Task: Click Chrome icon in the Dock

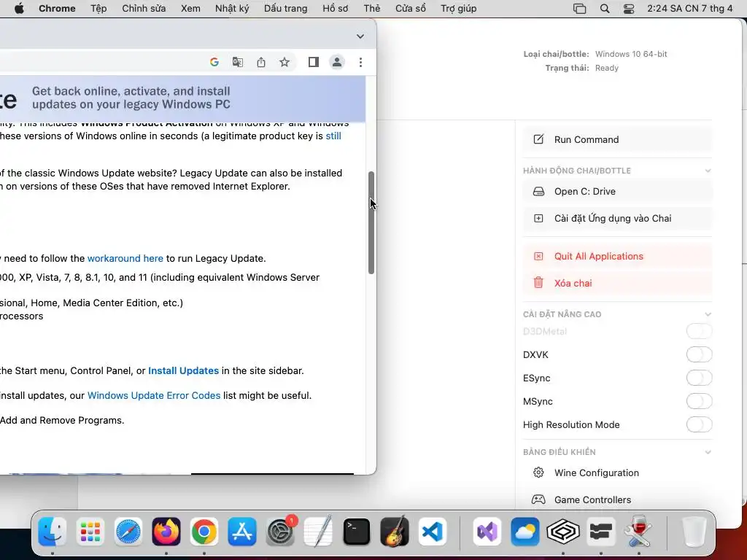Action: [204, 532]
